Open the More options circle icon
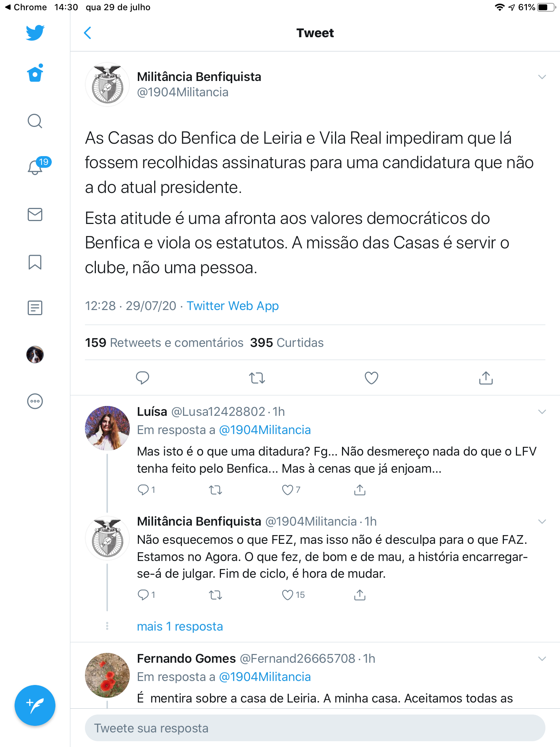The image size is (560, 747). [35, 401]
